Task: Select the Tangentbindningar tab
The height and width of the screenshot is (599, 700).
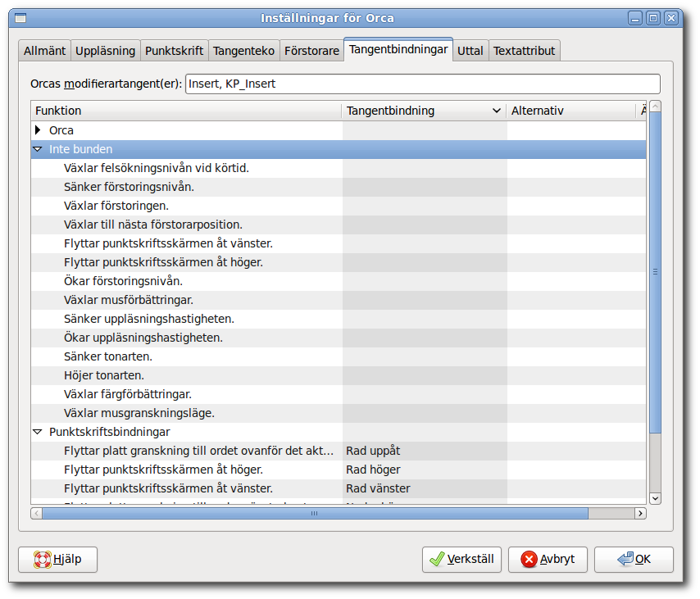Action: (x=398, y=49)
